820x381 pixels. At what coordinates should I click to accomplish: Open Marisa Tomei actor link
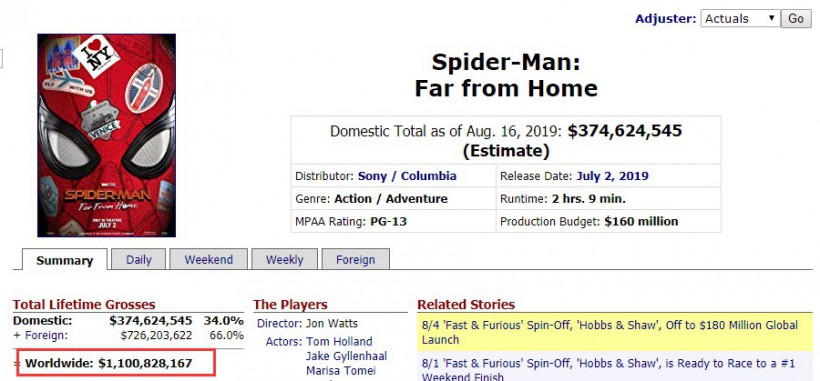tap(341, 371)
